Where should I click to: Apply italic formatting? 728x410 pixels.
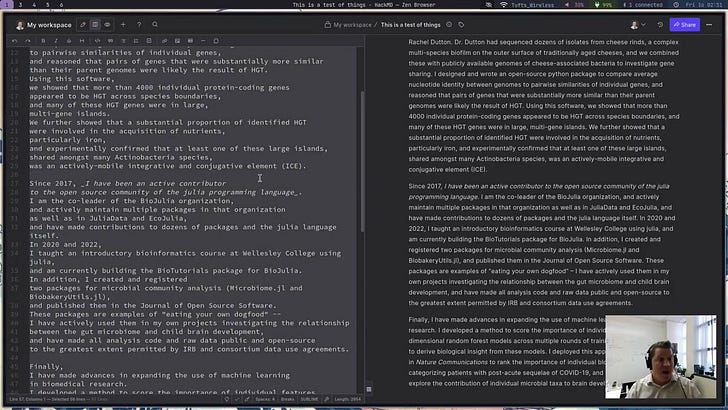56,41
